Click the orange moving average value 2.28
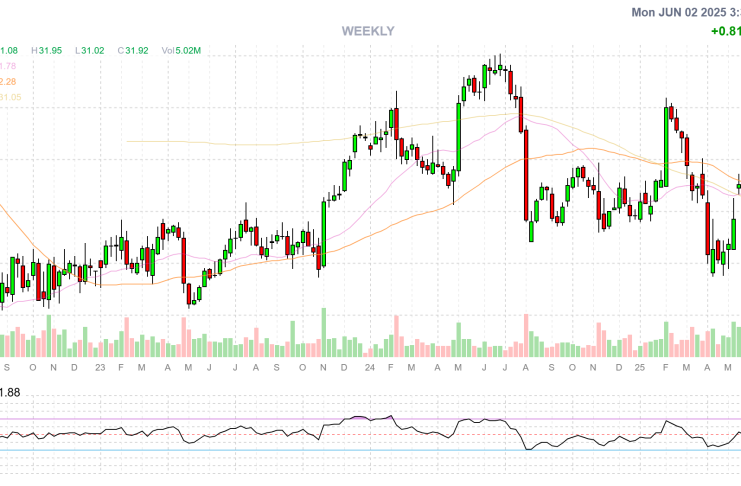Image resolution: width=741 pixels, height=486 pixels. coord(8,82)
